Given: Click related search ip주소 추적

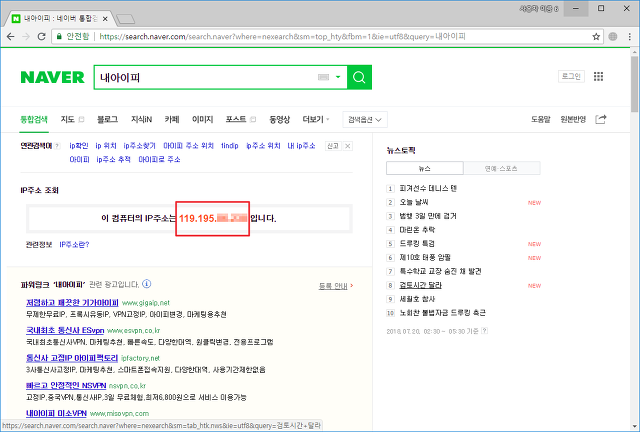Looking at the screenshot, I should point(113,159).
